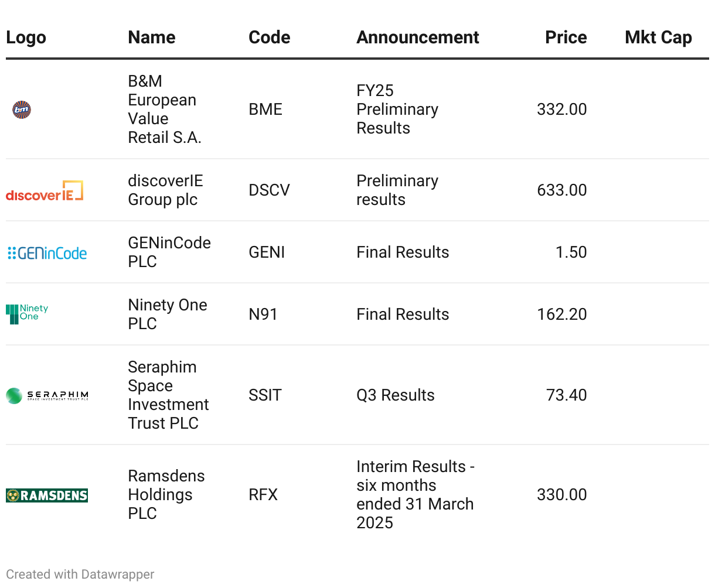Click the Announcement column header
The width and height of the screenshot is (715, 588).
click(x=417, y=37)
